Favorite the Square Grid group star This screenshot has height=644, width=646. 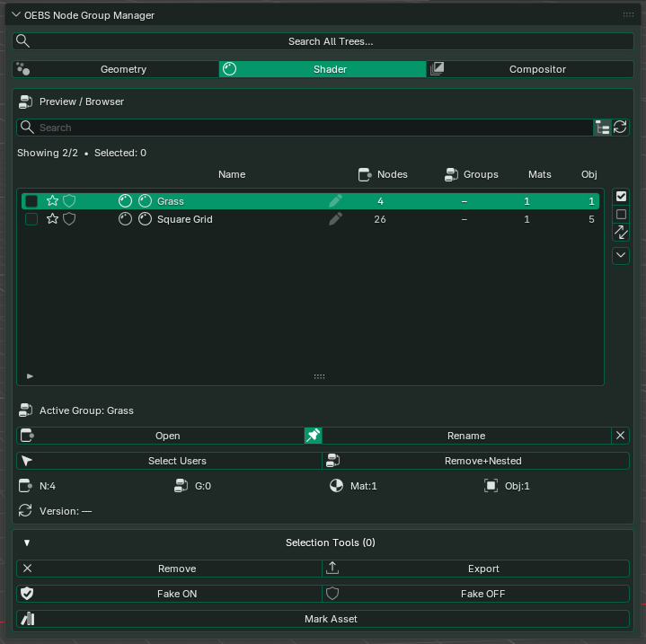(x=52, y=218)
